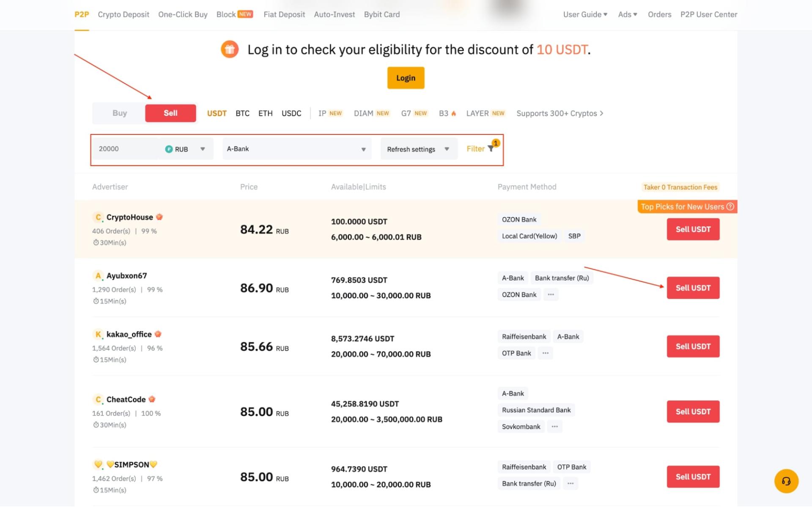
Task: Click the more payment methods ellipsis for CheatCode
Action: [x=554, y=427]
